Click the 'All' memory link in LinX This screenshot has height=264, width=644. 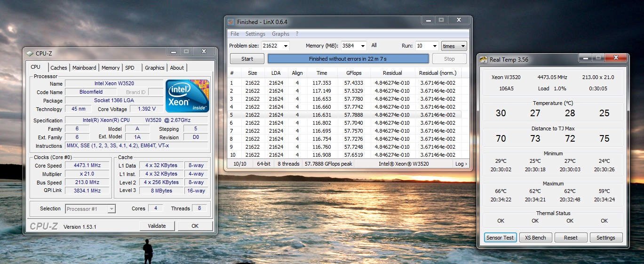[x=374, y=46]
